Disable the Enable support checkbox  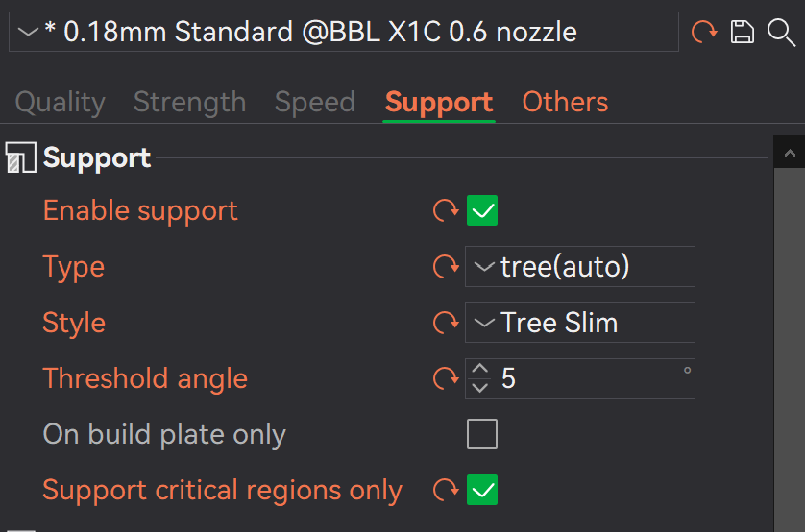point(482,210)
